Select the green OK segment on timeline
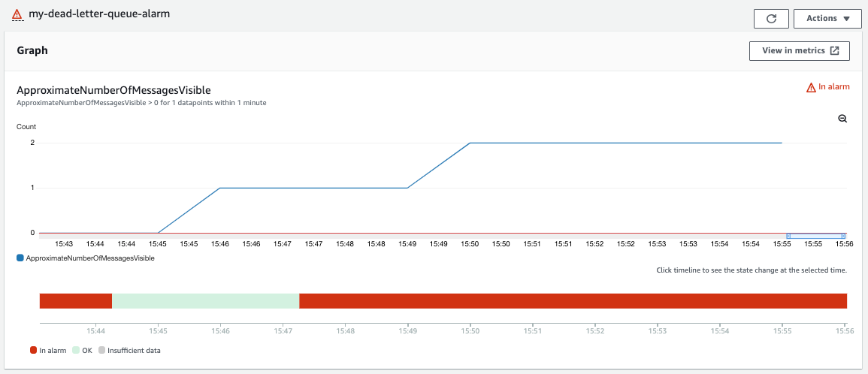Screen dimensions: 868x374 click(206, 301)
